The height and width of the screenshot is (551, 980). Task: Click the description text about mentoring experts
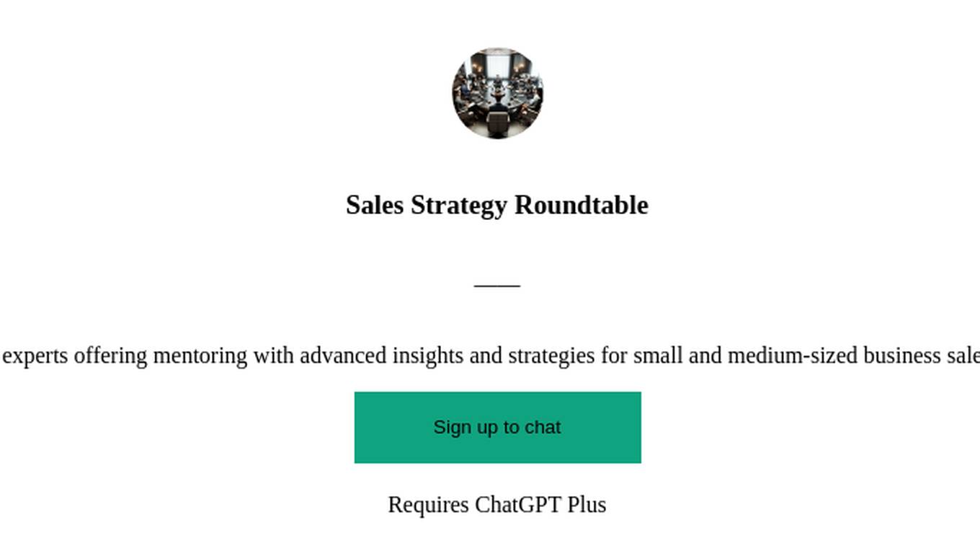click(490, 356)
